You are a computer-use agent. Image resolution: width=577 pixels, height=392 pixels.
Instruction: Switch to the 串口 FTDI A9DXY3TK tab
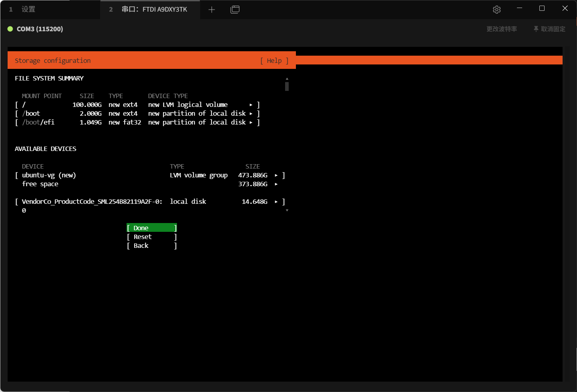(154, 9)
